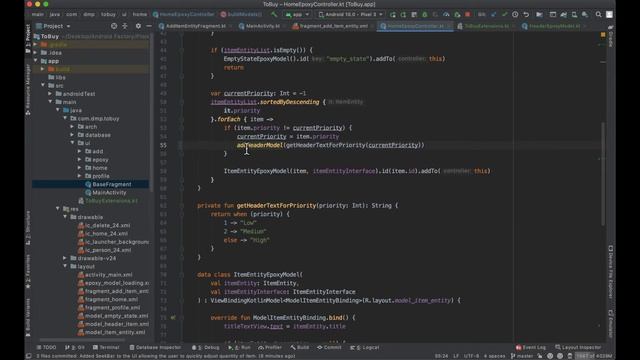Collapse the app folder in tree
This screenshot has height=360, width=640.
[x=36, y=61]
